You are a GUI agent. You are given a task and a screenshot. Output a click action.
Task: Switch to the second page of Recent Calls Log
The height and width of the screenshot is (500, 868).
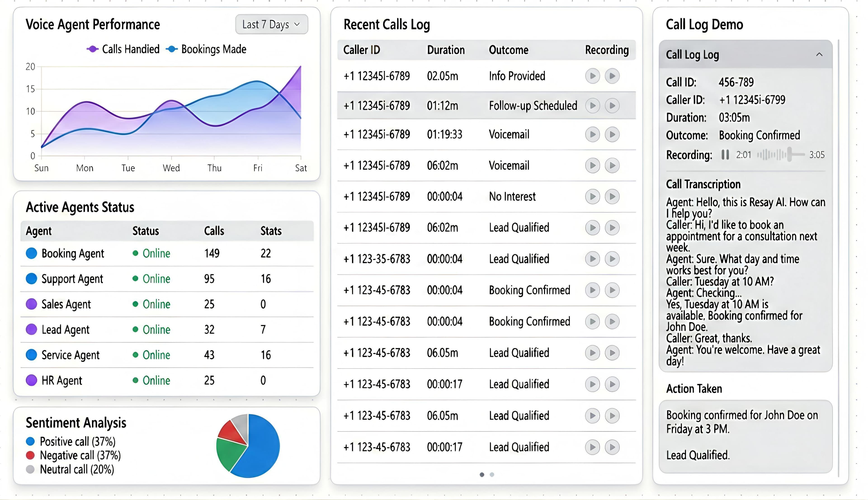[492, 475]
